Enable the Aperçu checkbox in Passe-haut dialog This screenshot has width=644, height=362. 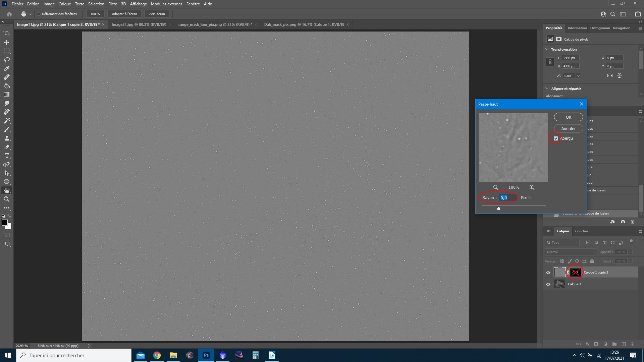[x=556, y=138]
